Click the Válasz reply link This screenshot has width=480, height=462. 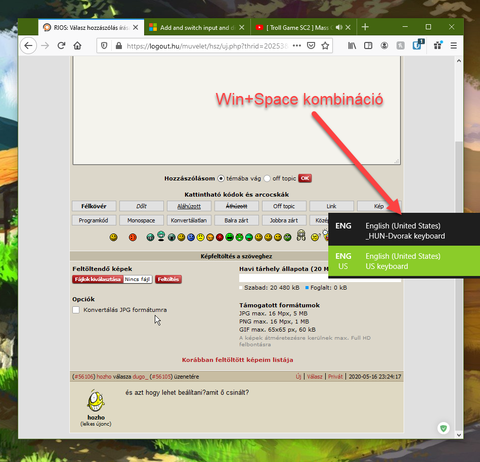pos(314,377)
